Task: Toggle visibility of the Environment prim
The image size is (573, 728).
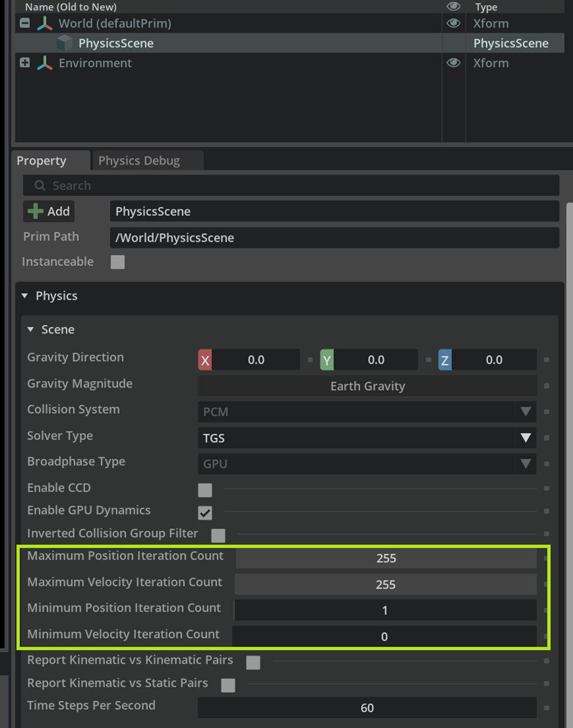Action: click(x=453, y=63)
